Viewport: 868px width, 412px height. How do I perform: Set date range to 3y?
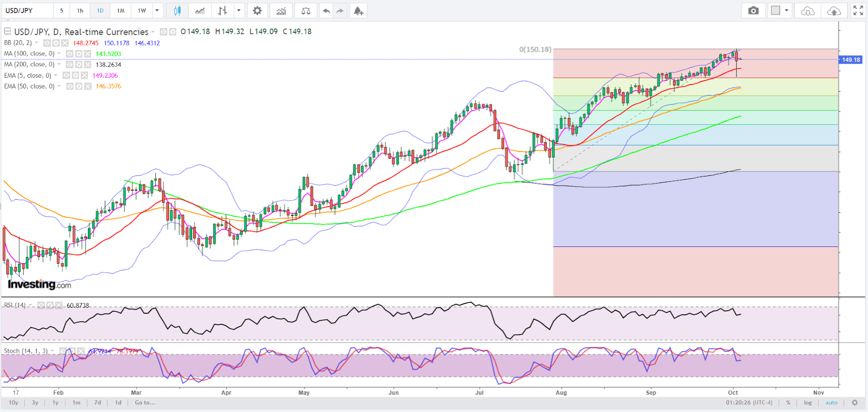(35, 403)
